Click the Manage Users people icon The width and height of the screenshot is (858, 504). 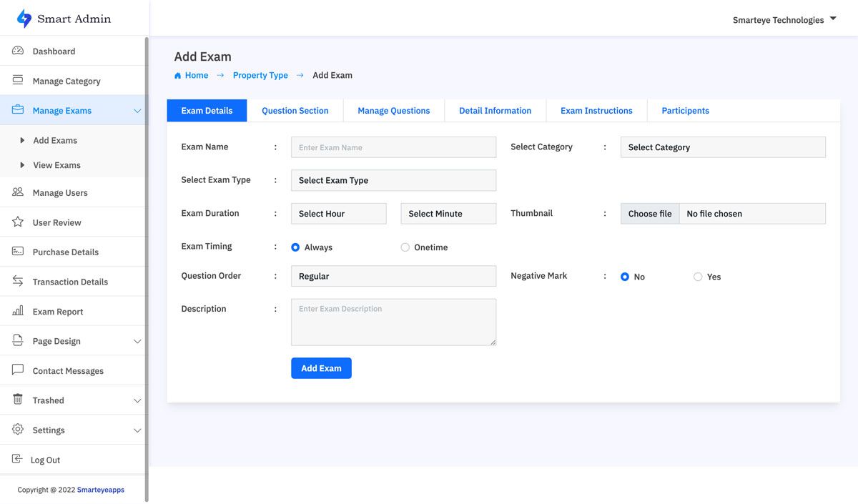(18, 192)
